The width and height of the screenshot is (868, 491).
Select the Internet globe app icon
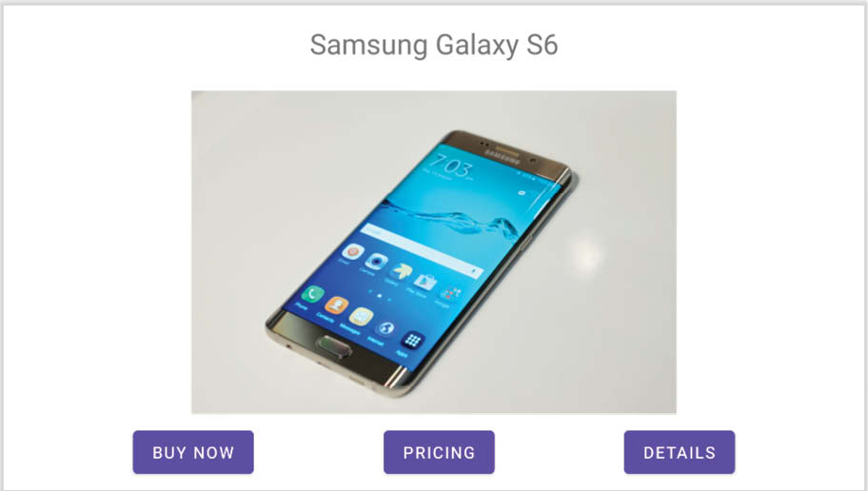click(386, 328)
